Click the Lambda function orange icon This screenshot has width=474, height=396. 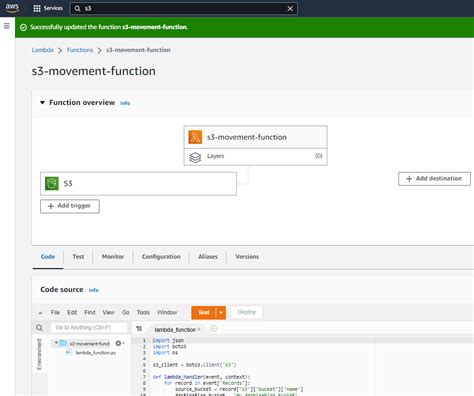pyautogui.click(x=195, y=137)
